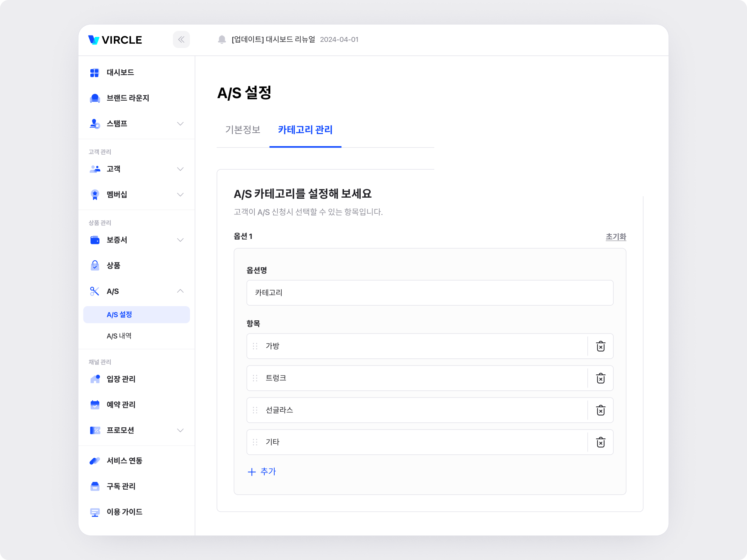Select the 카테고리 관리 tab
The height and width of the screenshot is (560, 747).
click(x=305, y=130)
